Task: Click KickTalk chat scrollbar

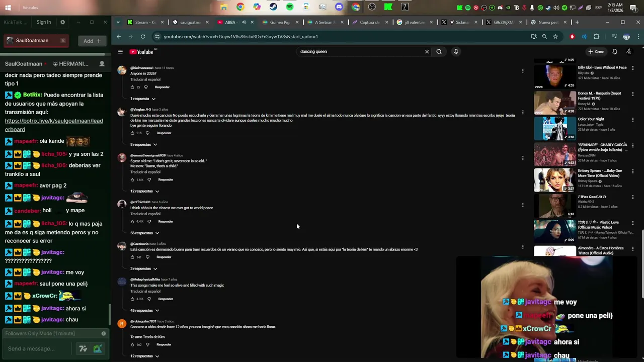Action: [x=109, y=315]
